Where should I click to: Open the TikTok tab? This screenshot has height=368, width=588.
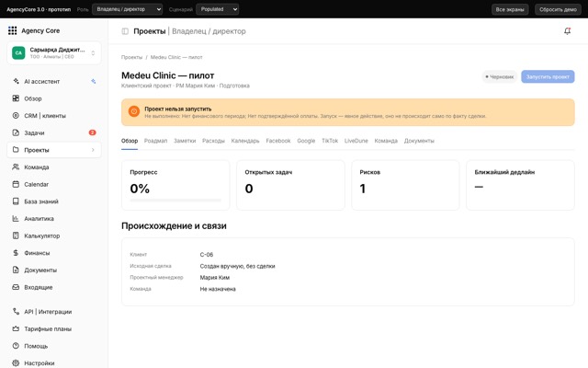[330, 141]
